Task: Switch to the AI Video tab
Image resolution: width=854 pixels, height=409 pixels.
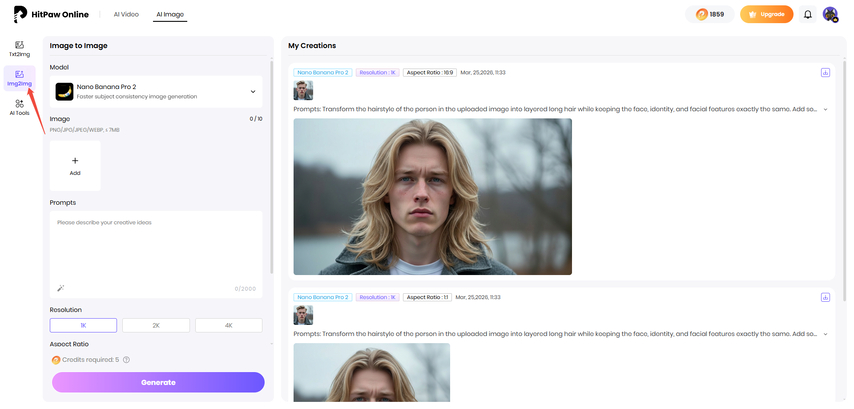Action: pyautogui.click(x=125, y=15)
